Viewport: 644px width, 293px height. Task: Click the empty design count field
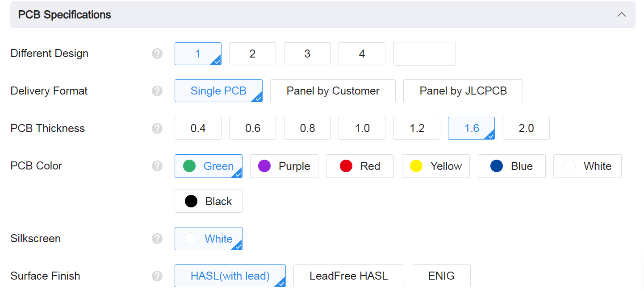click(x=424, y=54)
